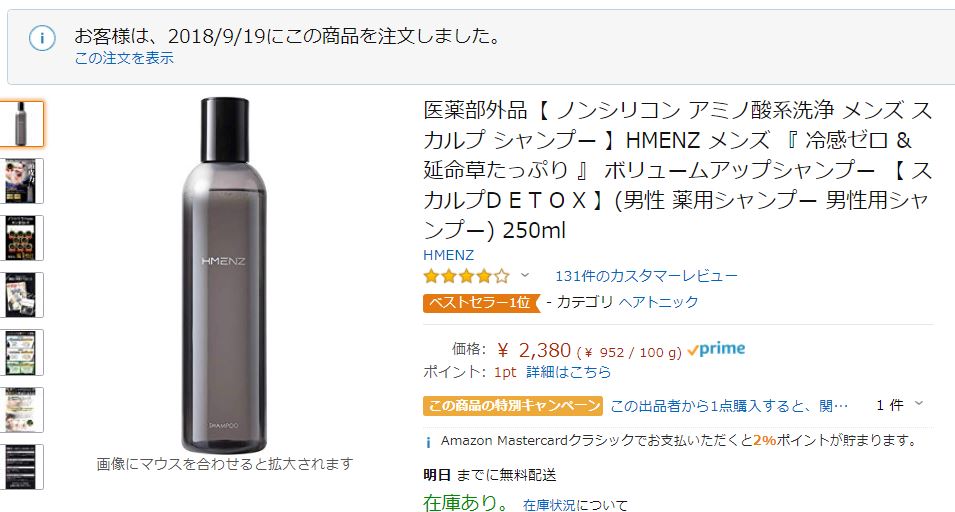Image resolution: width=955 pixels, height=512 pixels.
Task: Click the ベストセラー1位 orange badge
Action: coord(481,303)
